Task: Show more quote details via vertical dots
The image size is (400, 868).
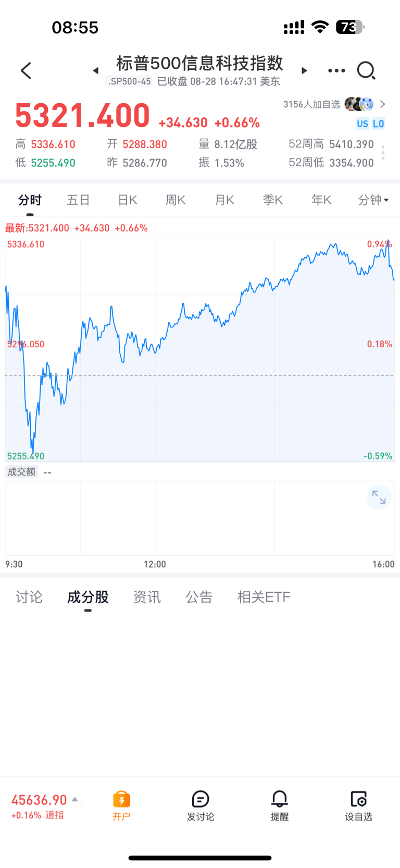Action: (383, 153)
